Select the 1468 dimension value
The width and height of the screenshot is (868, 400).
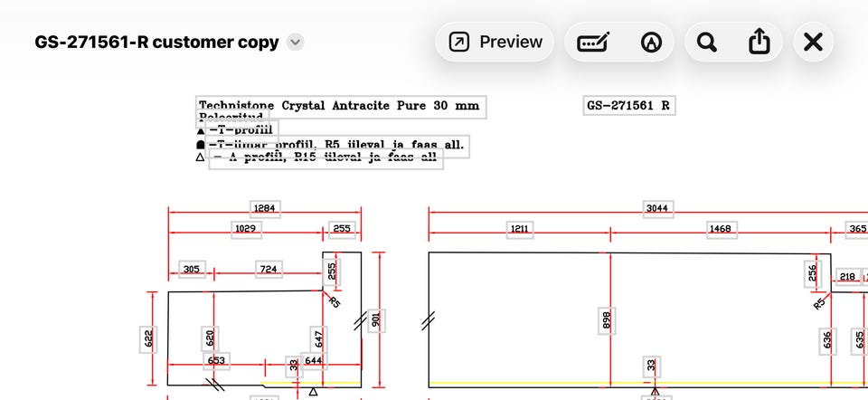pos(722,229)
